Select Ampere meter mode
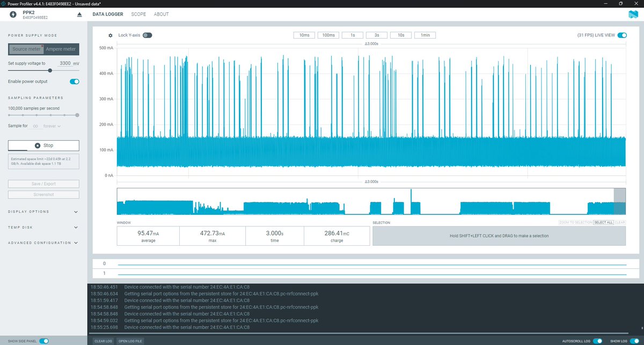 pos(61,49)
